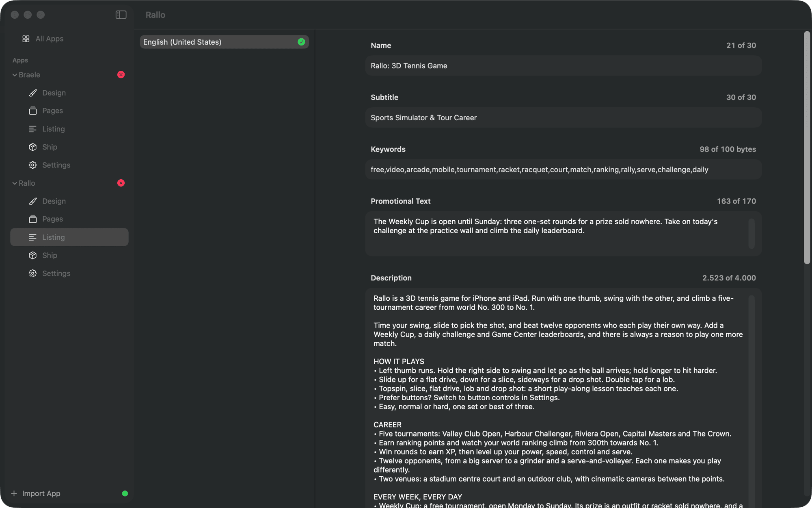Click the 'Rallo' sidebar app name

pos(27,183)
